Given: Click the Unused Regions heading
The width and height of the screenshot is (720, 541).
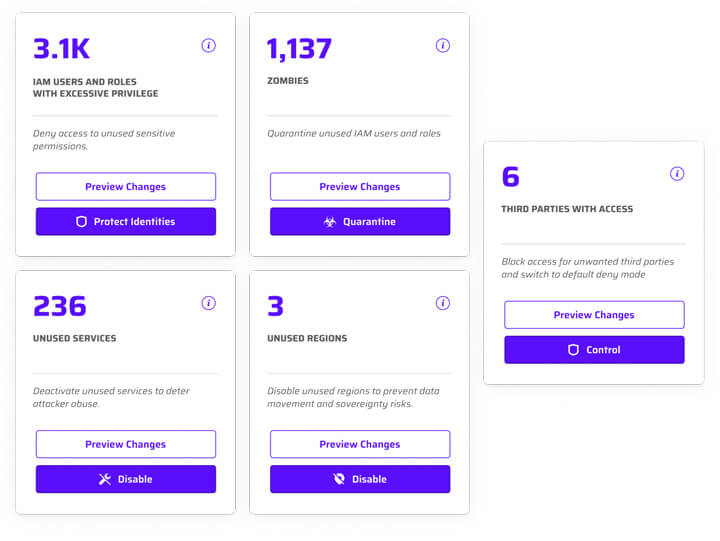Looking at the screenshot, I should tap(307, 338).
